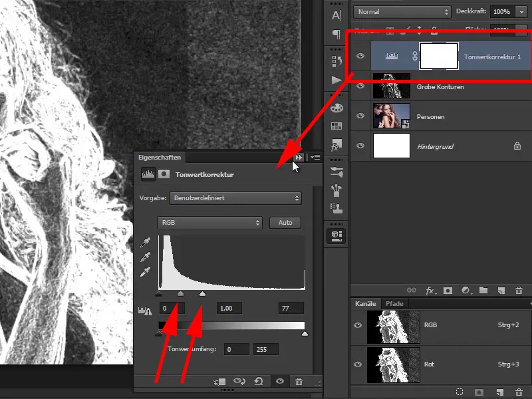The image size is (532, 399).
Task: Reset adjustment to defaults
Action: tap(259, 381)
